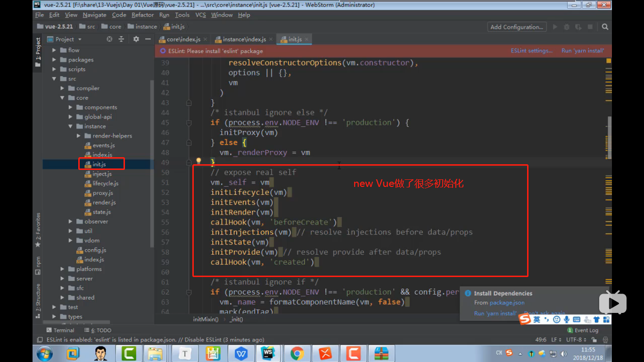Image resolution: width=644 pixels, height=362 pixels.
Task: Click the Windows Start button
Action: point(45,353)
